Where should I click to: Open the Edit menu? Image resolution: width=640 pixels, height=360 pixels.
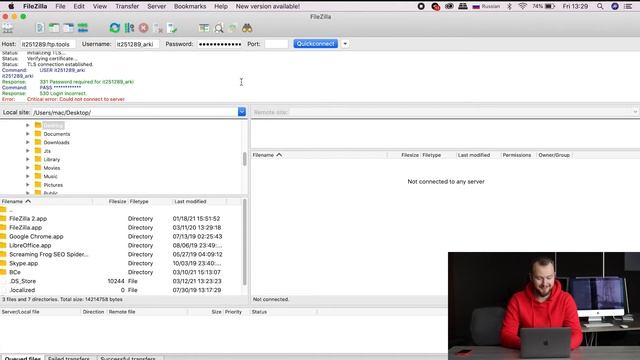[79, 6]
